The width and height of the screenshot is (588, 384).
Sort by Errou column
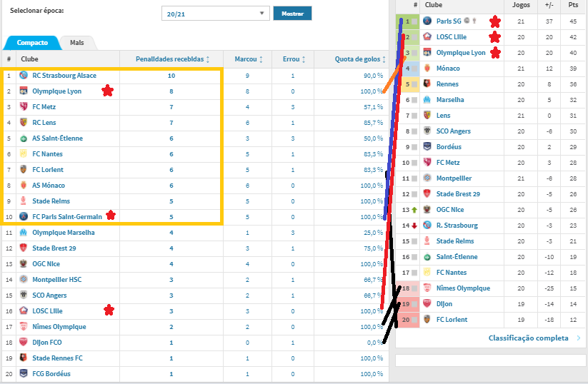click(x=294, y=59)
